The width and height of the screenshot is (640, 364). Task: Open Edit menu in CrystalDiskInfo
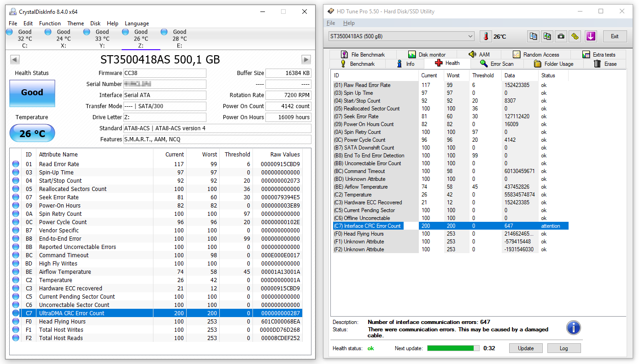point(28,23)
